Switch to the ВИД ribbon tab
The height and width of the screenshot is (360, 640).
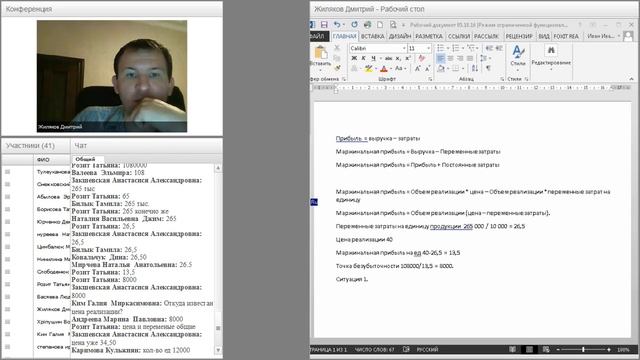(x=544, y=36)
